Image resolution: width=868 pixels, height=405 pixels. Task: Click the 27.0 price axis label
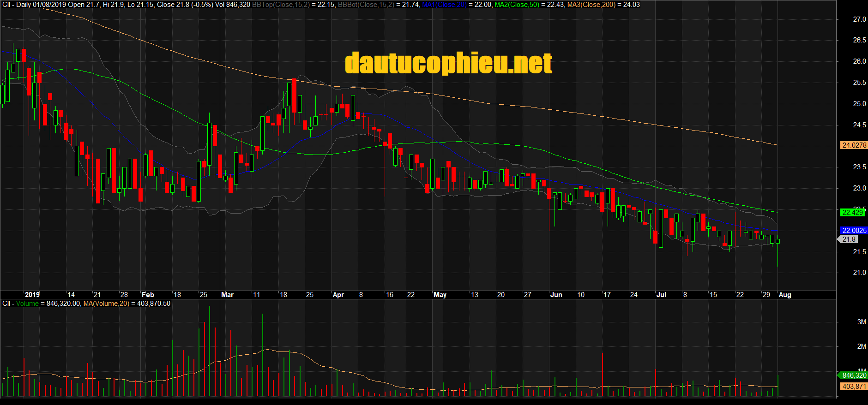pyautogui.click(x=859, y=19)
